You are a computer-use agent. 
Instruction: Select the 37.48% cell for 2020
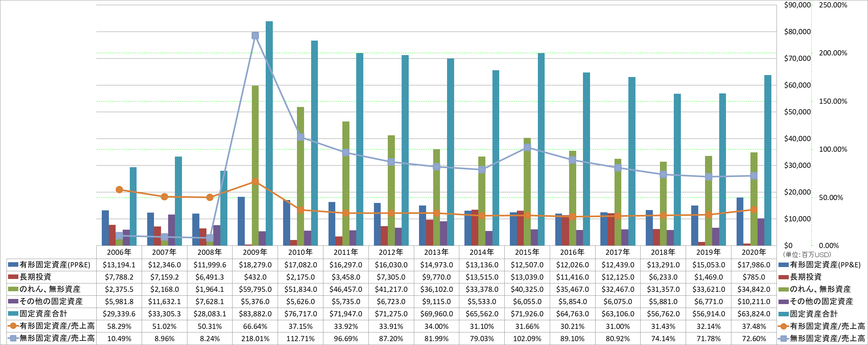(x=754, y=326)
